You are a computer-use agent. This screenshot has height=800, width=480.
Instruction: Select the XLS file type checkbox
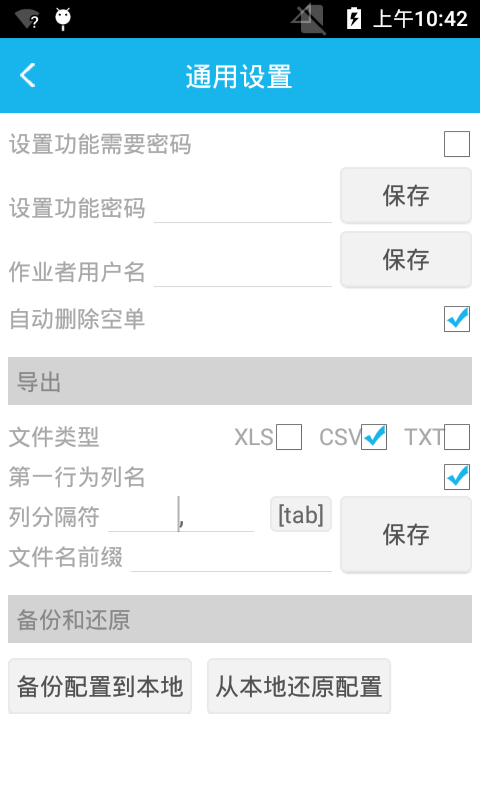tap(289, 437)
